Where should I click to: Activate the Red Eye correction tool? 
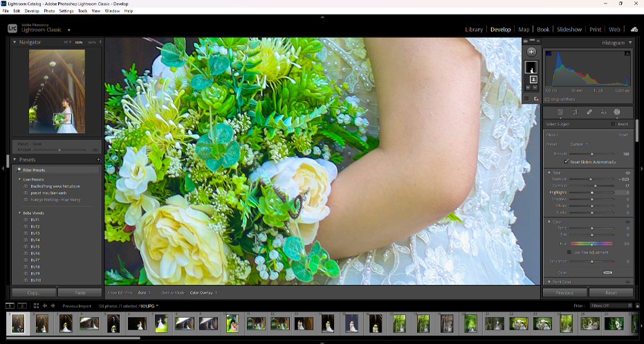click(603, 112)
